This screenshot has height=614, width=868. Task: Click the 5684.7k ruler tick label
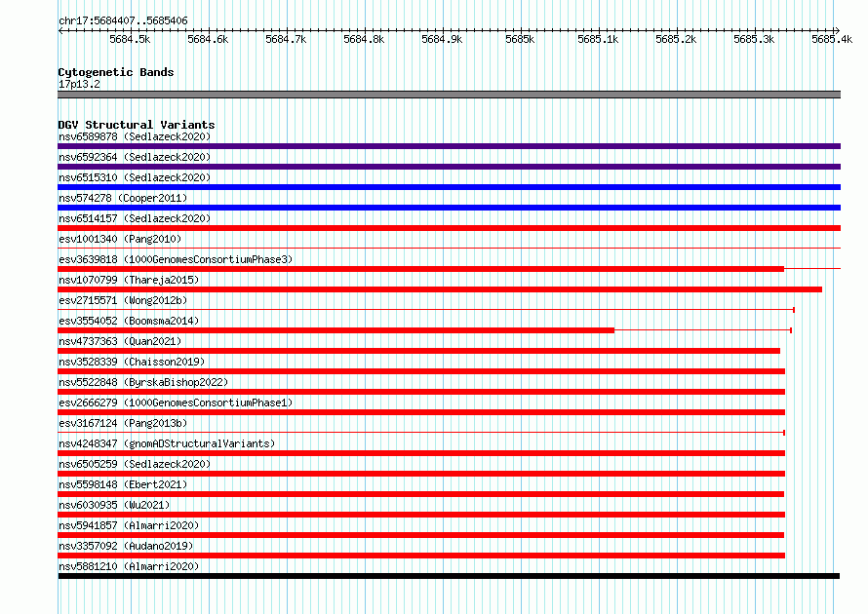(286, 39)
